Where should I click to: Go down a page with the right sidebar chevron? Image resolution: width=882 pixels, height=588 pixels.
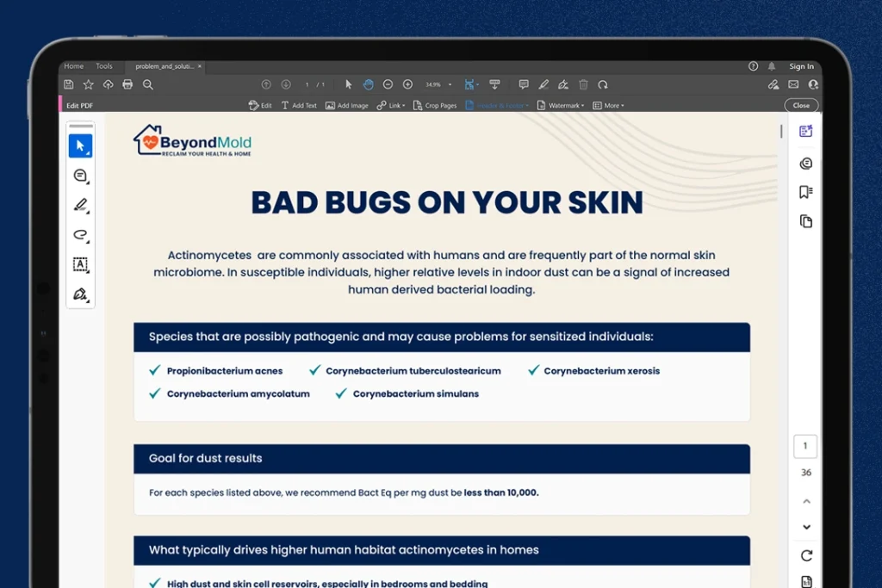(806, 527)
